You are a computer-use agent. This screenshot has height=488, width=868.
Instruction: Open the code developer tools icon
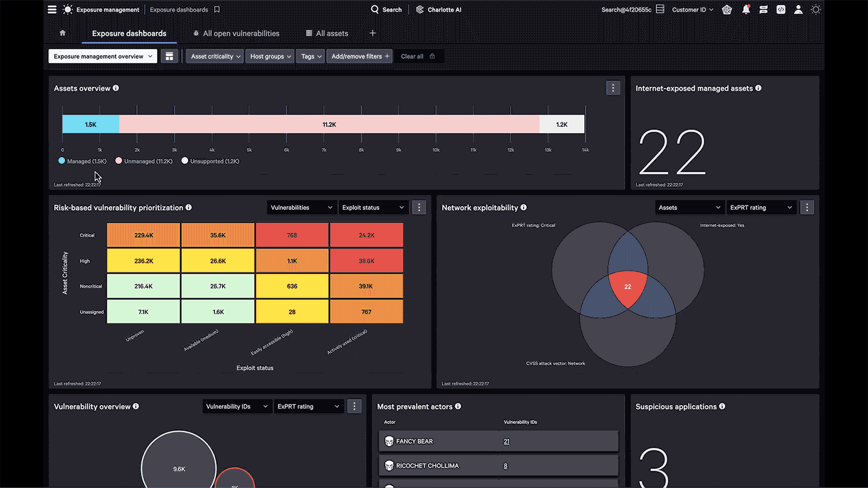click(781, 9)
